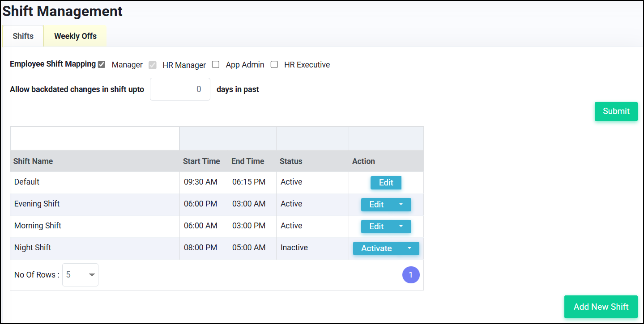
Task: Click the Active status of Morning Shift
Action: 291,226
